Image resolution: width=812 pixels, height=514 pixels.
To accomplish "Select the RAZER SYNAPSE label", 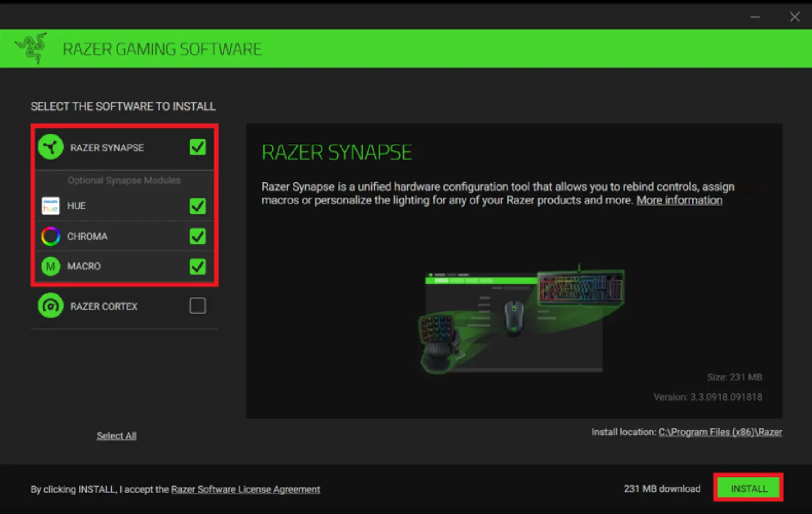I will tap(107, 148).
